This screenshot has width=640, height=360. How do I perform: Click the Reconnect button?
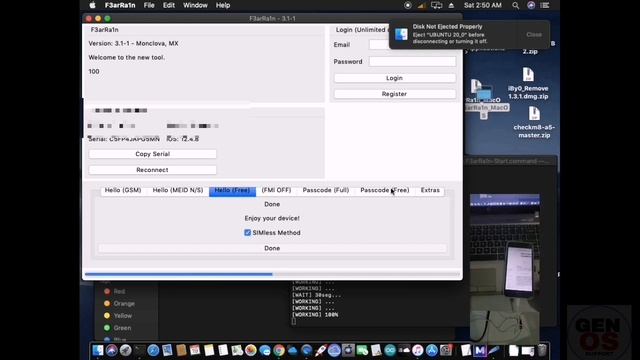point(153,170)
